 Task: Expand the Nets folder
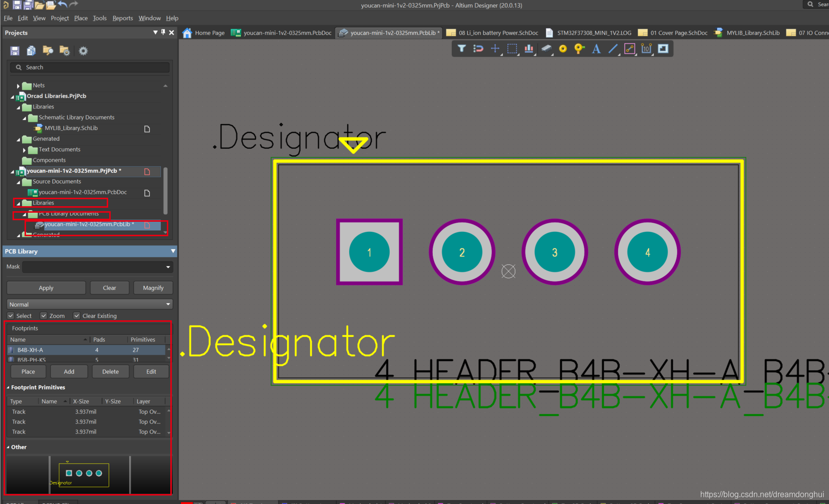19,86
